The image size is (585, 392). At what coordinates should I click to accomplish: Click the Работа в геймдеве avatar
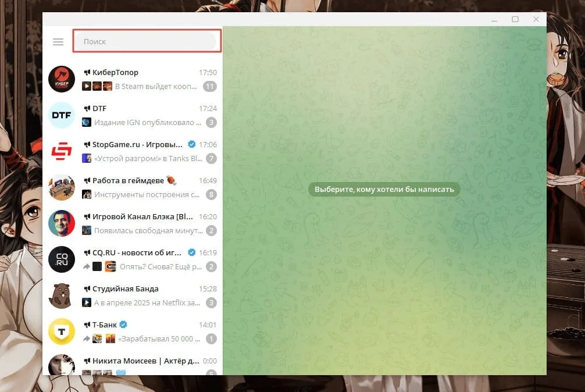[62, 187]
